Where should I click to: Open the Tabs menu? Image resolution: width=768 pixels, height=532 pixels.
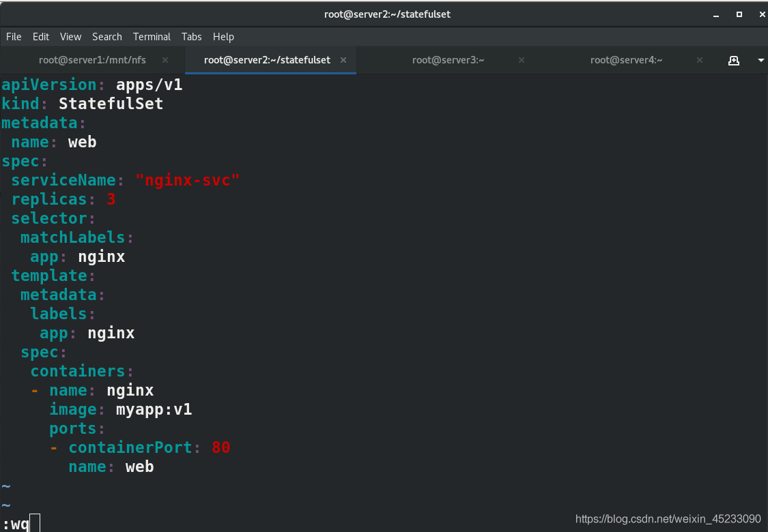[192, 37]
